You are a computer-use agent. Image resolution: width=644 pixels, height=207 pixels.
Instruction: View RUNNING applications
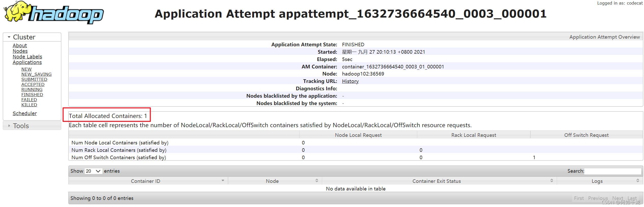[32, 90]
